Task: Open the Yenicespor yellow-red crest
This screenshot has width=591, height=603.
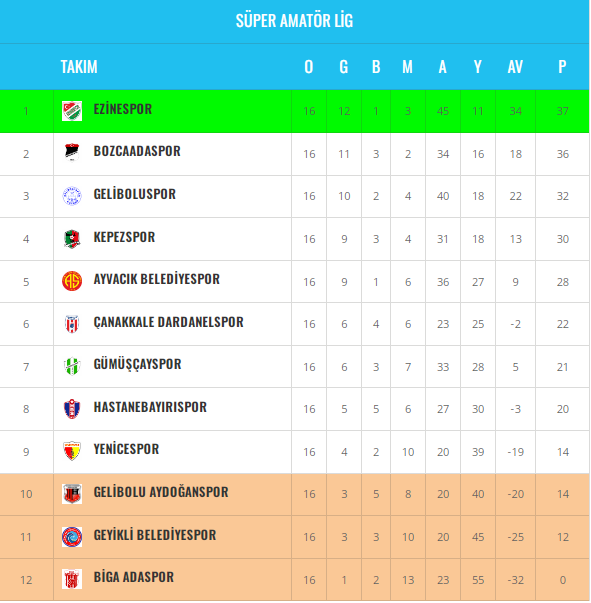Action: coord(72,451)
